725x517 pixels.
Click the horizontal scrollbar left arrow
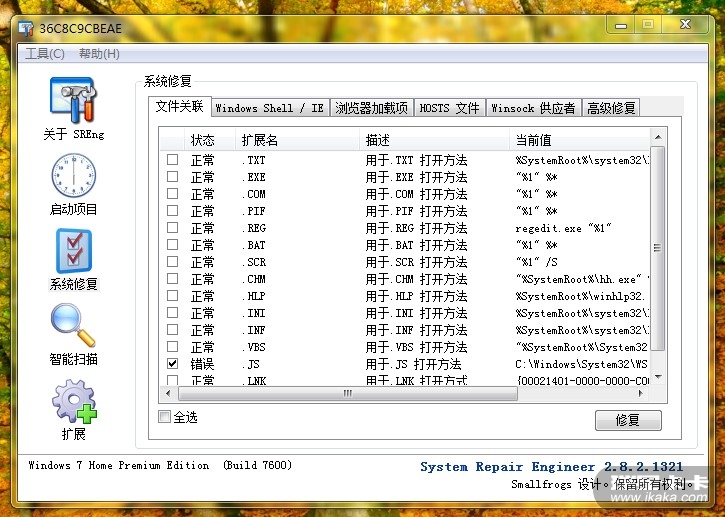pyautogui.click(x=168, y=394)
